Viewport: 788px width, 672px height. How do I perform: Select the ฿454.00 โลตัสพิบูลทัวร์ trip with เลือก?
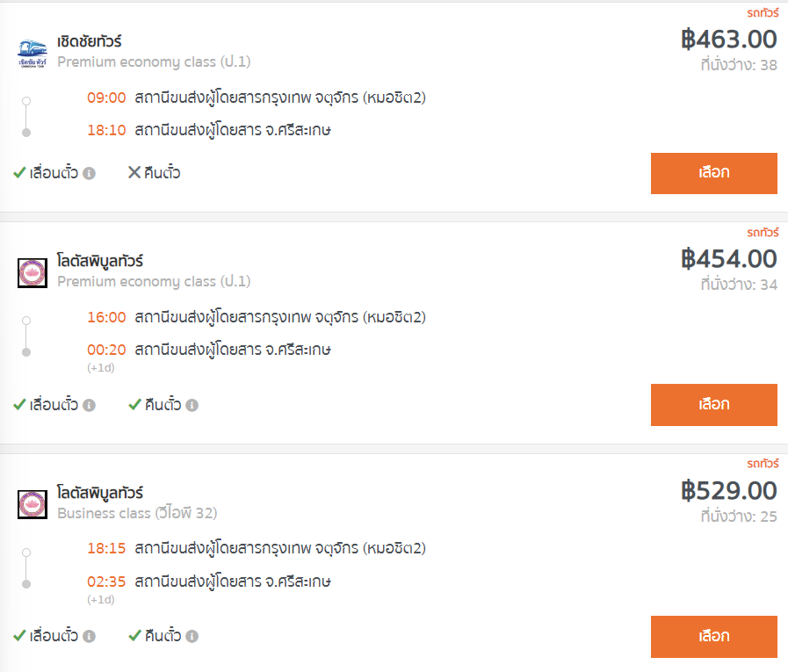(713, 405)
